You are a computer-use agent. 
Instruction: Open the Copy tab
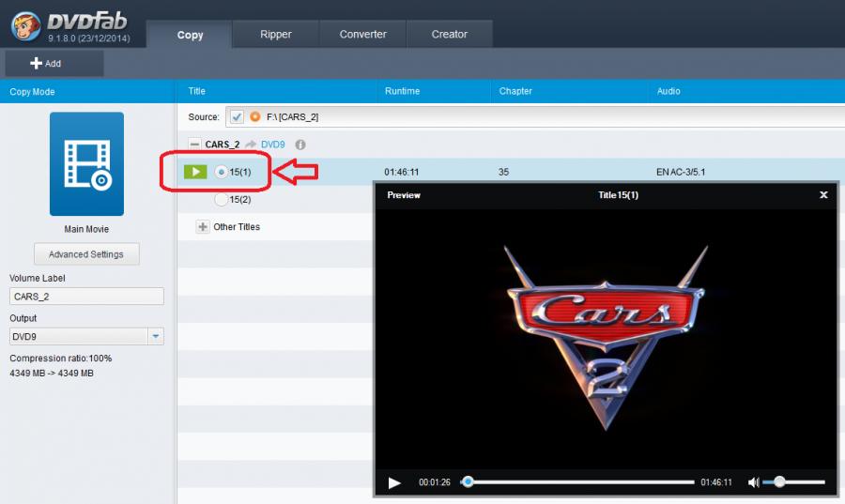tap(190, 35)
